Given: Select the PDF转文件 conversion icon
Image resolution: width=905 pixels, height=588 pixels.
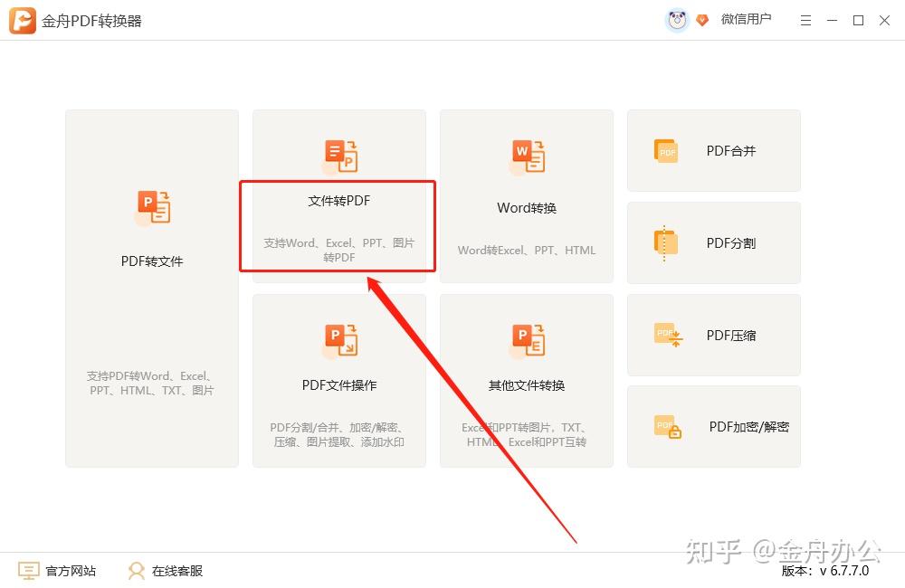Looking at the screenshot, I should tap(152, 208).
